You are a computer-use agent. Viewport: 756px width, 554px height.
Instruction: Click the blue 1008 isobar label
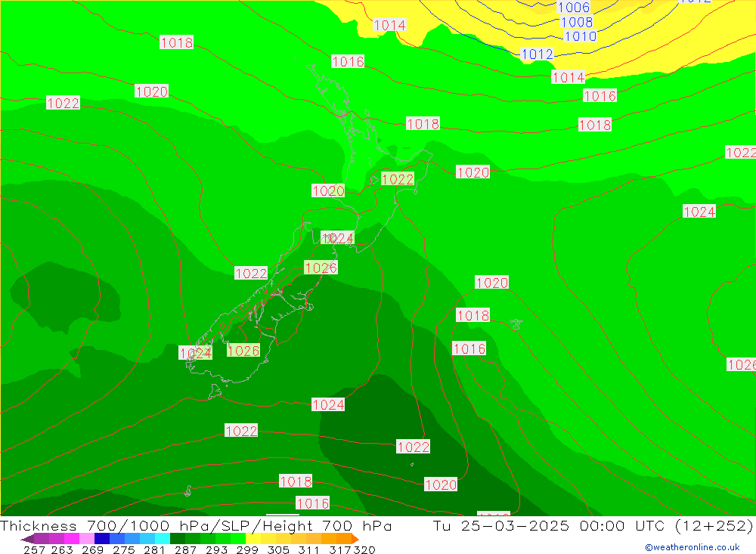pyautogui.click(x=577, y=22)
